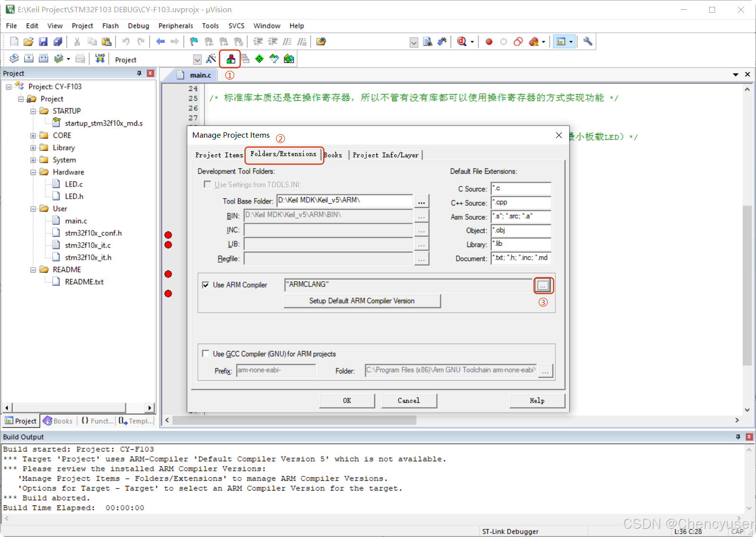Image resolution: width=756 pixels, height=537 pixels.
Task: Click the Rebuild all target files icon
Action: 43,59
